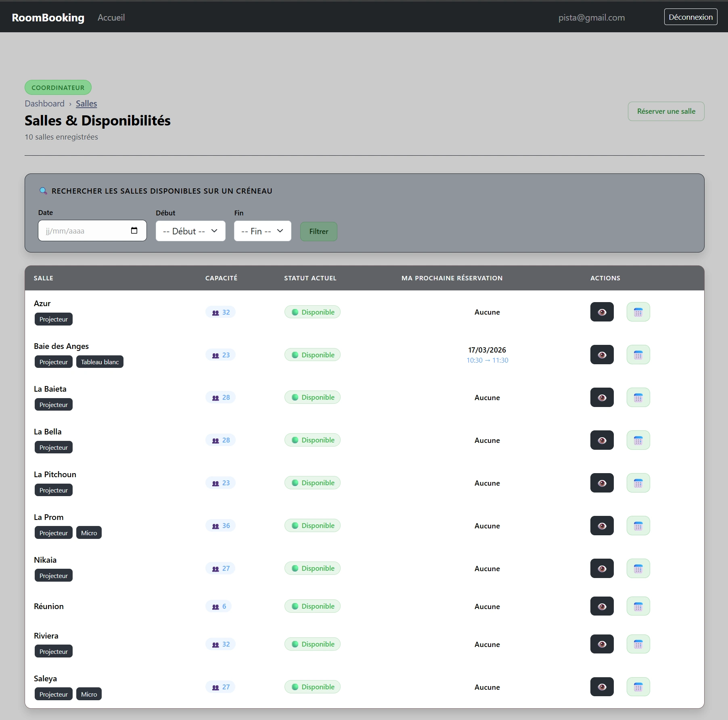View details icon for Baie des Anges
728x720 pixels.
[602, 355]
